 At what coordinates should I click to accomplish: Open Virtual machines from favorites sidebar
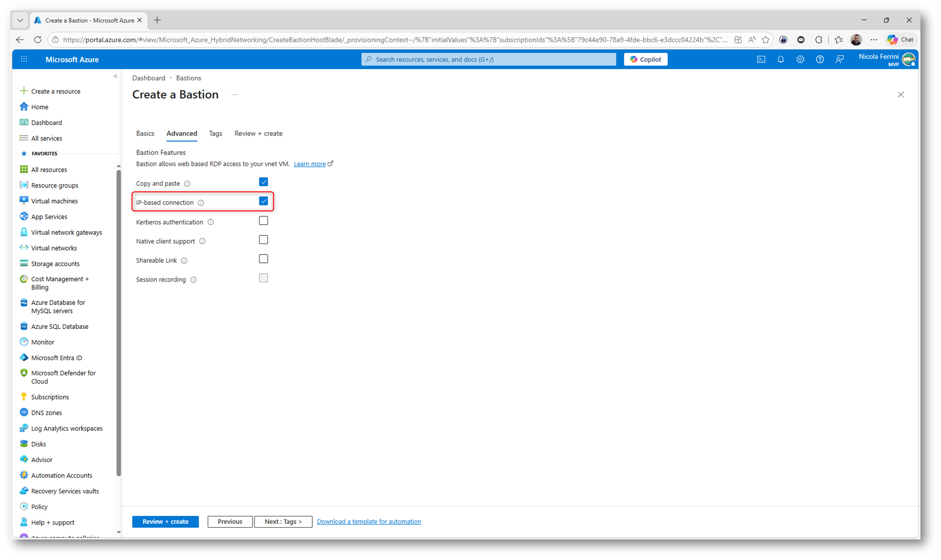(x=54, y=201)
